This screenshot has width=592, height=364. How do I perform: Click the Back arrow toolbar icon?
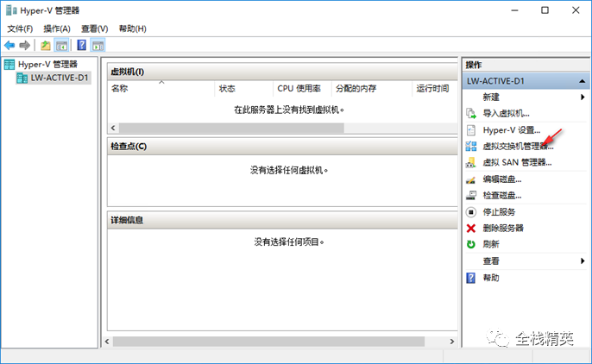9,46
